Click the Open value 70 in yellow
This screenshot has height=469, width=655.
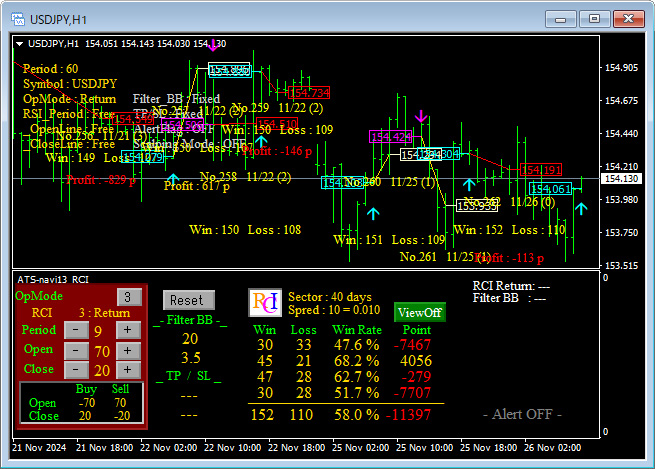(102, 352)
